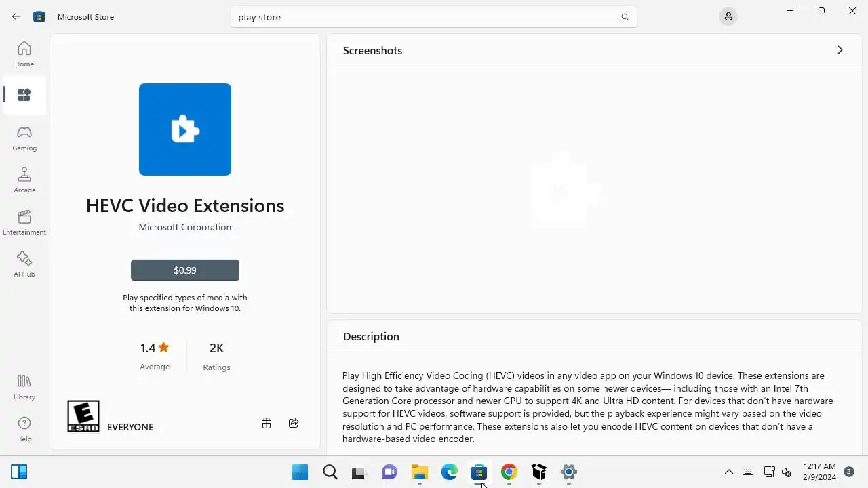Open File Explorer from the taskbar
Viewport: 868px width, 488px height.
[x=420, y=472]
